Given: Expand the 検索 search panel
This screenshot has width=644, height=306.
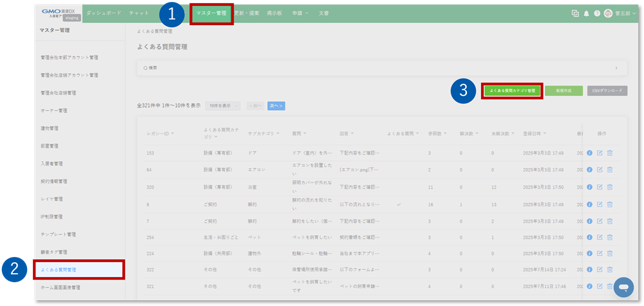Looking at the screenshot, I should coord(382,68).
